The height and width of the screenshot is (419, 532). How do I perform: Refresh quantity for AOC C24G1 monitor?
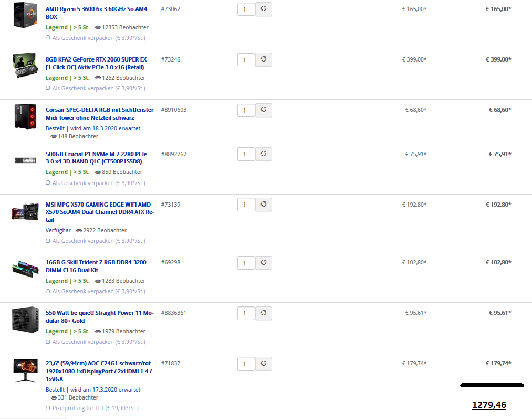263,364
